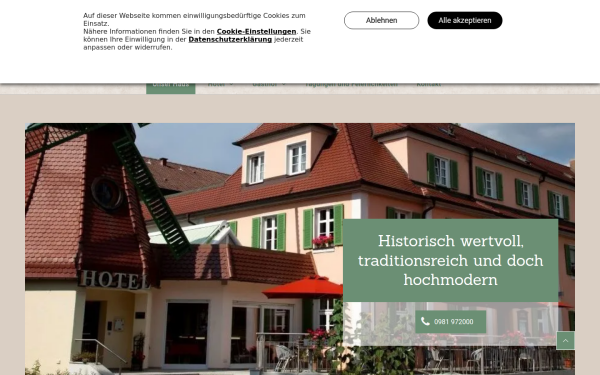Click the scroll-to-top arrow icon
Screen dimensions: 600x375
pyautogui.click(x=565, y=341)
